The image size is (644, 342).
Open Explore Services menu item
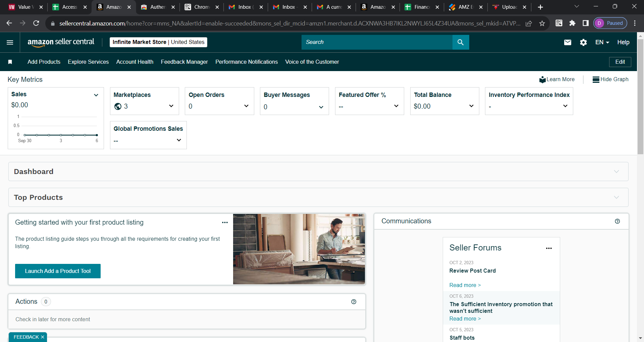pyautogui.click(x=88, y=62)
